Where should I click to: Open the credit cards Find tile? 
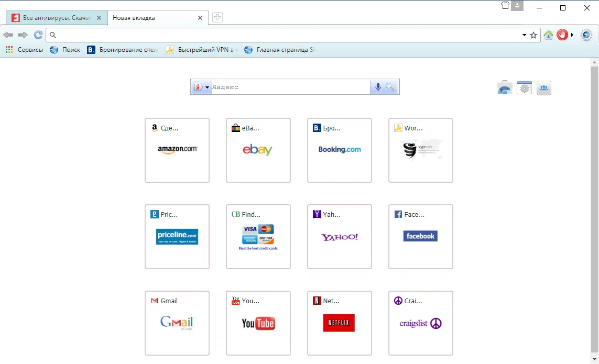click(258, 236)
